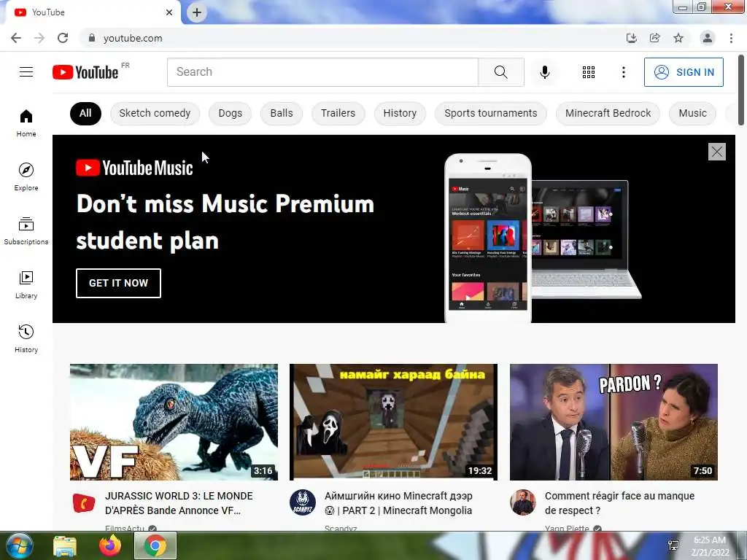Open the PARDON ? video thumbnail
Image resolution: width=747 pixels, height=560 pixels.
coord(614,422)
